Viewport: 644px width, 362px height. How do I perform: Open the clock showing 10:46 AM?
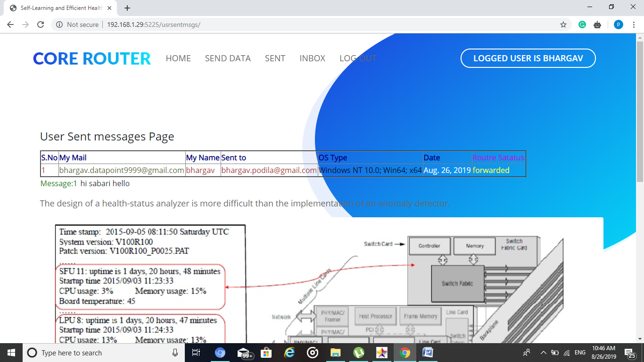tap(603, 353)
